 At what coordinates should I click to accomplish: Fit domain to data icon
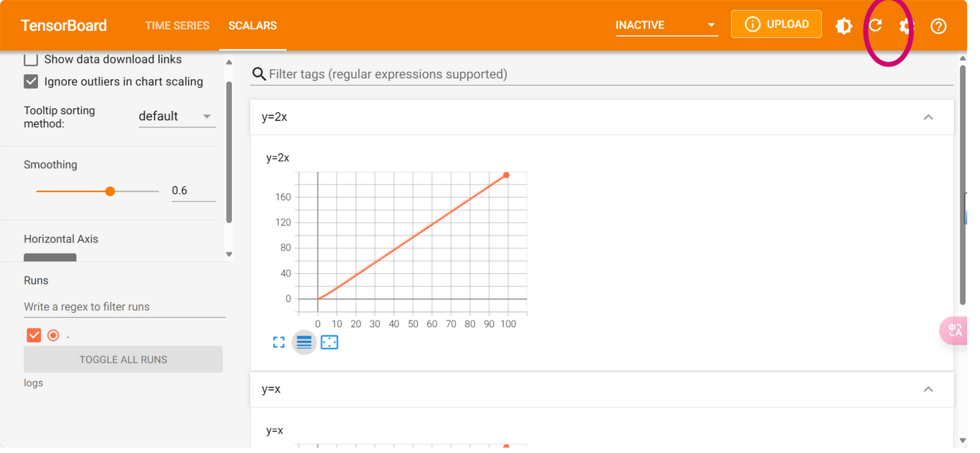pos(329,342)
